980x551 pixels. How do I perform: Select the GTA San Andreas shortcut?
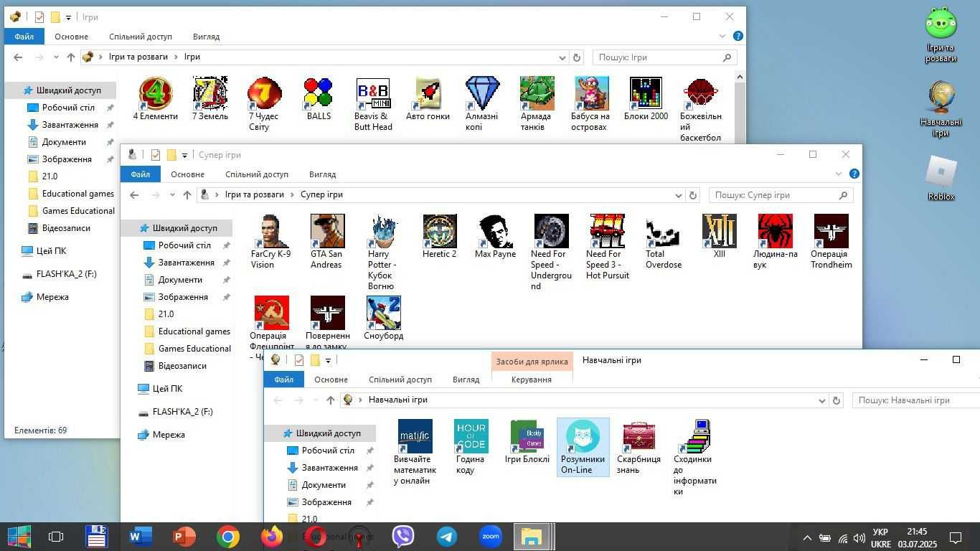326,242
